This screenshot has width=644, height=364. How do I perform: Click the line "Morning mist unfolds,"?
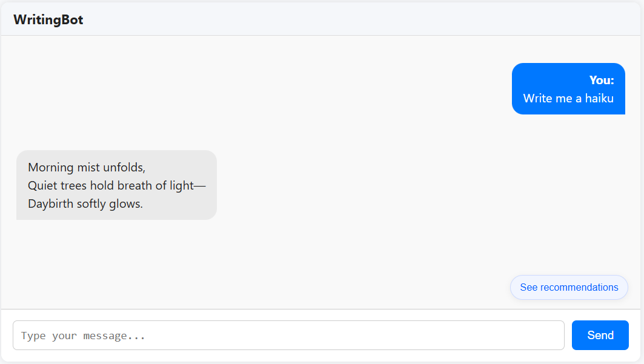87,167
